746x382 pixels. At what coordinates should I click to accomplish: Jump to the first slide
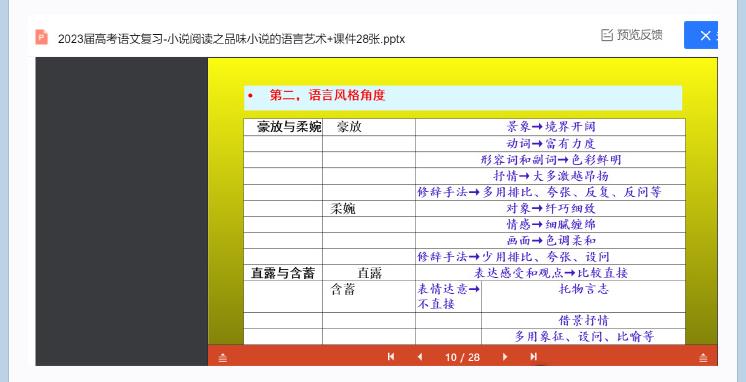391,356
